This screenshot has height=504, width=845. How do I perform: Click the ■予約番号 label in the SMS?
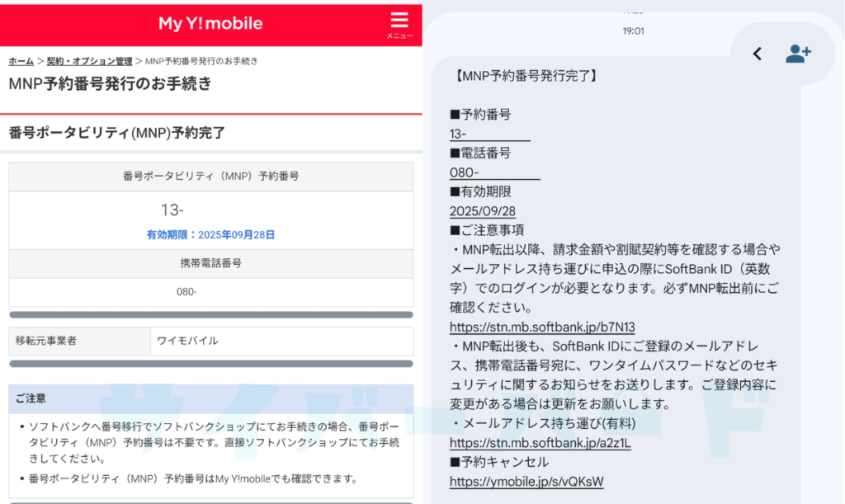coord(480,114)
